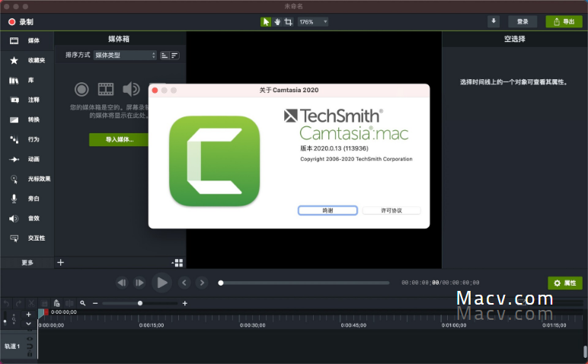
Task: Choose descending sort order icon
Action: [x=174, y=56]
